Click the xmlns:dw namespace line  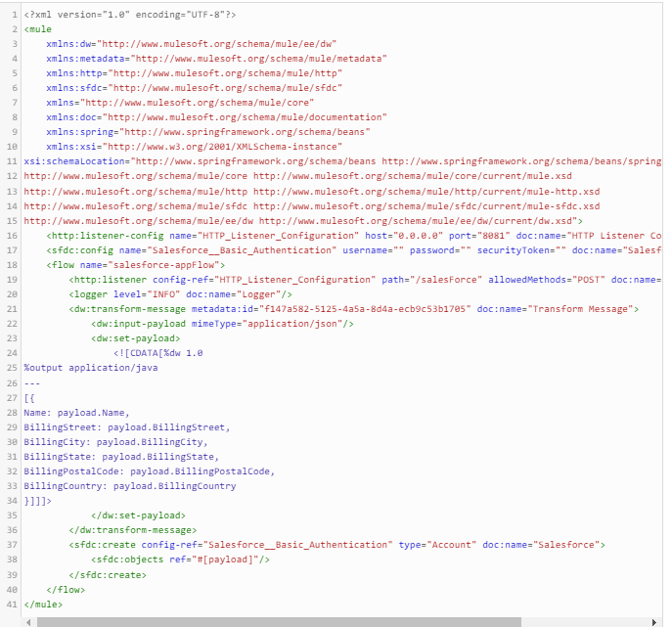[x=191, y=44]
